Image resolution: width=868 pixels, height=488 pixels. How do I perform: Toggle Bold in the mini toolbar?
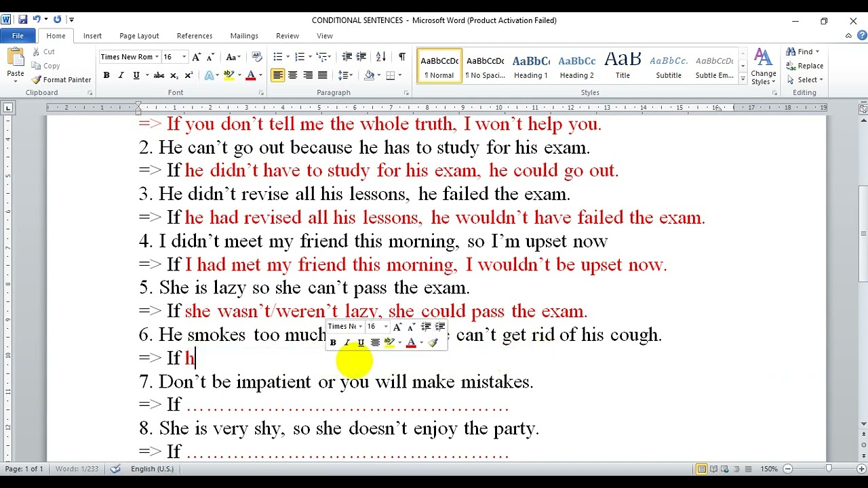pyautogui.click(x=333, y=343)
